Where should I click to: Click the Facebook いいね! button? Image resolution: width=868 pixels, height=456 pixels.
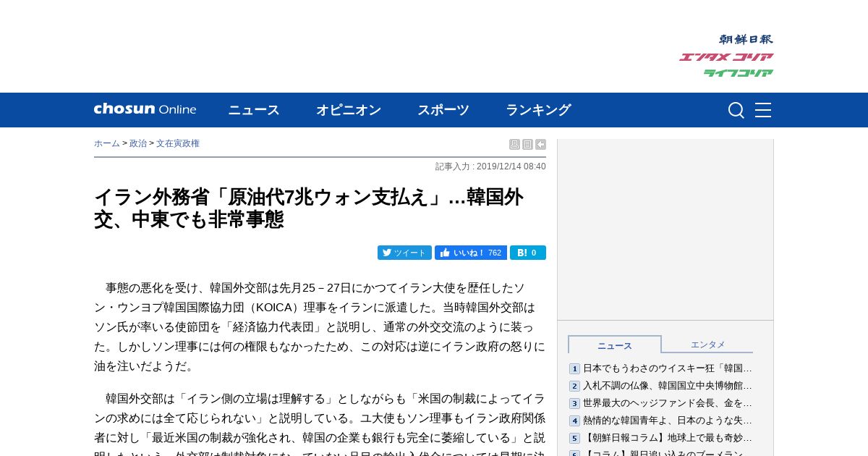(x=471, y=253)
